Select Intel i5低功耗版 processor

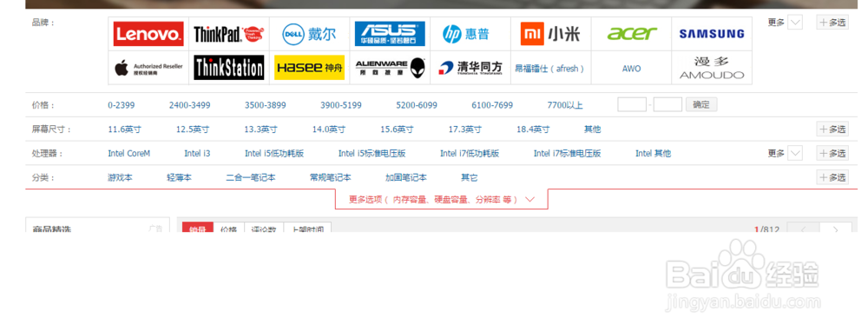[x=274, y=154]
